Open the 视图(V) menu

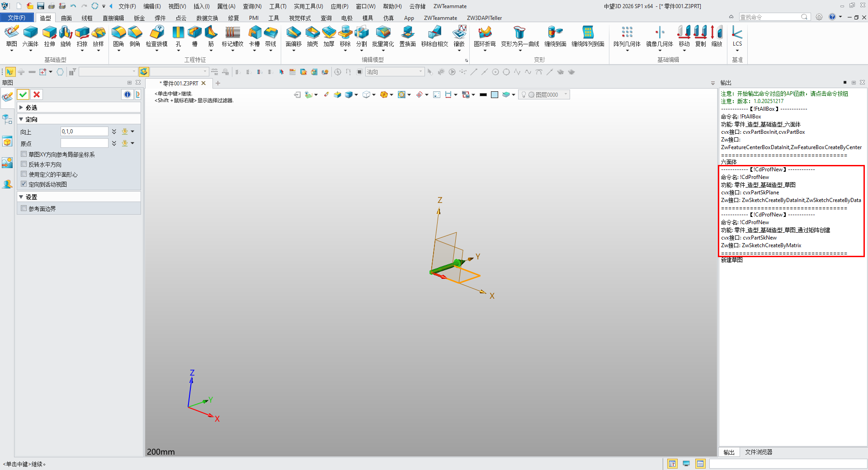tap(177, 6)
